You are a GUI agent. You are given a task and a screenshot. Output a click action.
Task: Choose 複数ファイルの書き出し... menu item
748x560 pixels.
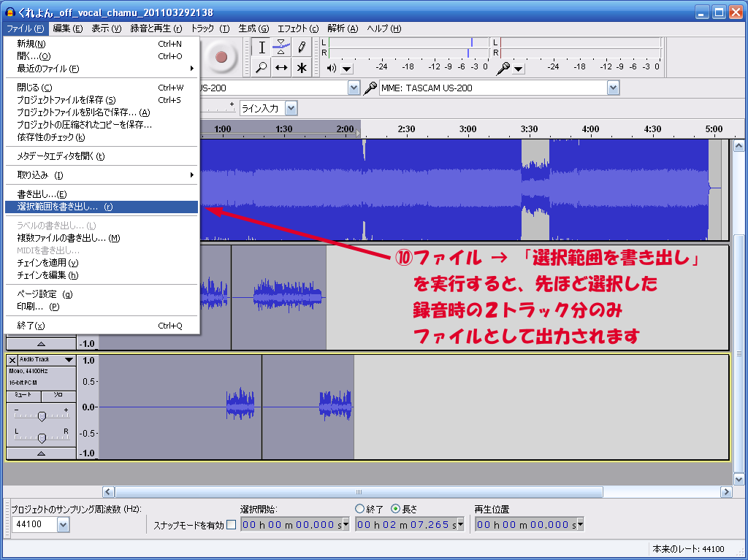[101, 238]
